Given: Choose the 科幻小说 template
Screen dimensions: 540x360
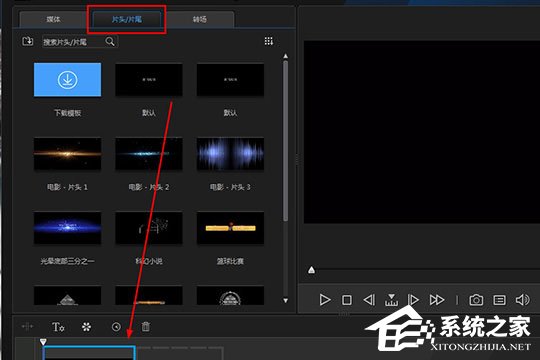Looking at the screenshot, I should pyautogui.click(x=149, y=228).
